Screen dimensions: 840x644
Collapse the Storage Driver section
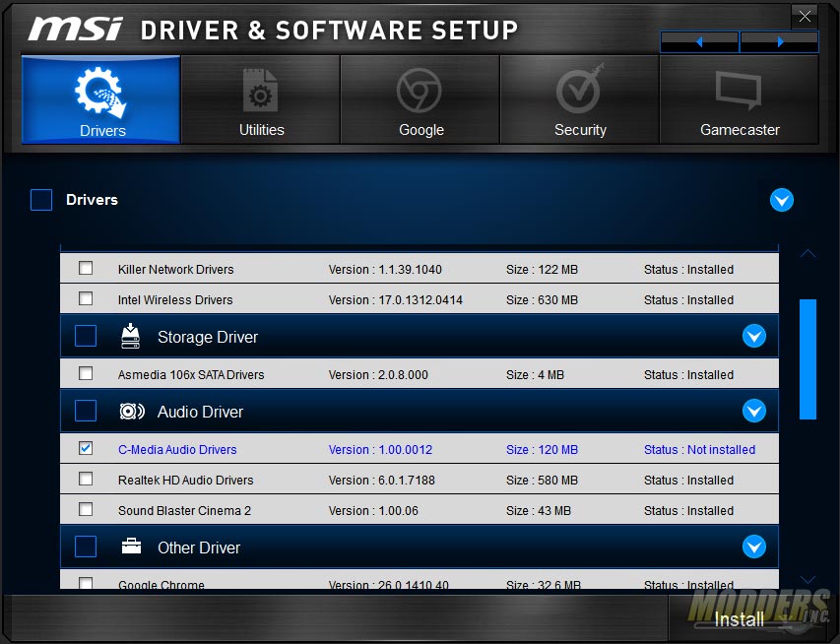pos(753,336)
